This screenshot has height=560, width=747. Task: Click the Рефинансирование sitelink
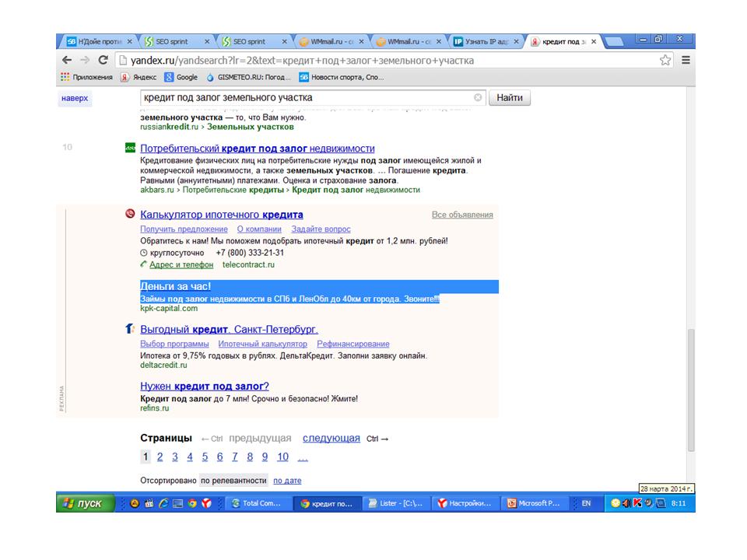click(353, 344)
